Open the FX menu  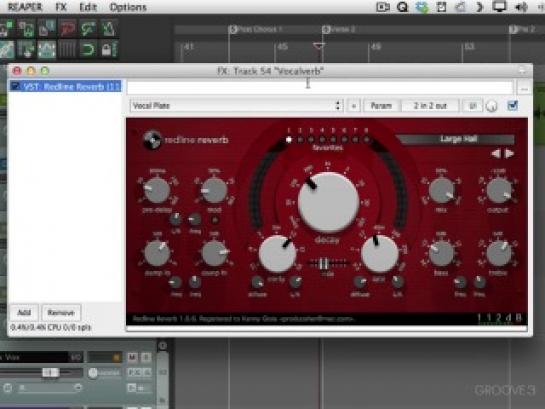[61, 7]
